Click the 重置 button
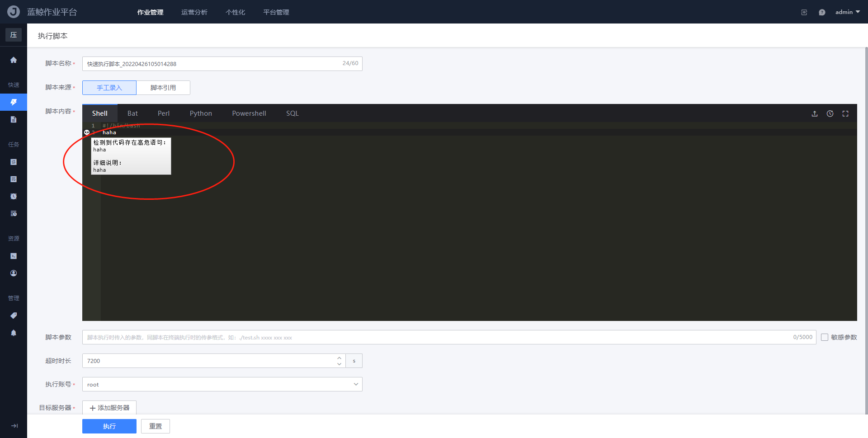Screen dimensions: 868x438 (156, 426)
